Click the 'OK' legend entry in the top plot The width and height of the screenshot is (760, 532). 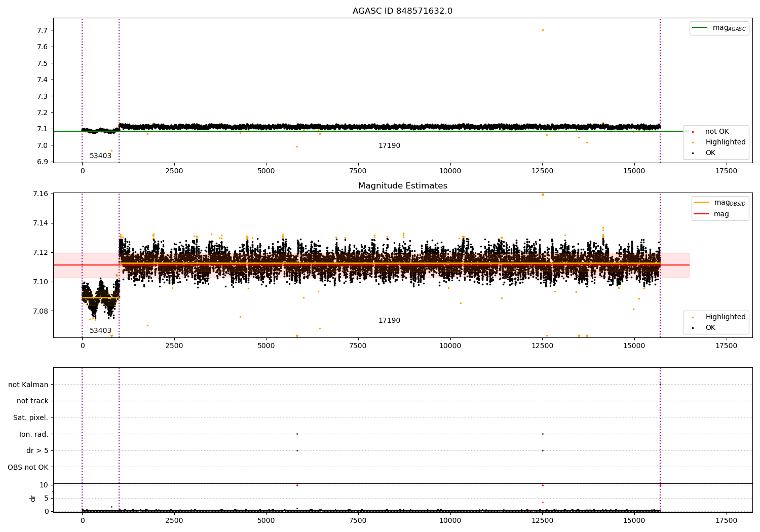click(710, 153)
